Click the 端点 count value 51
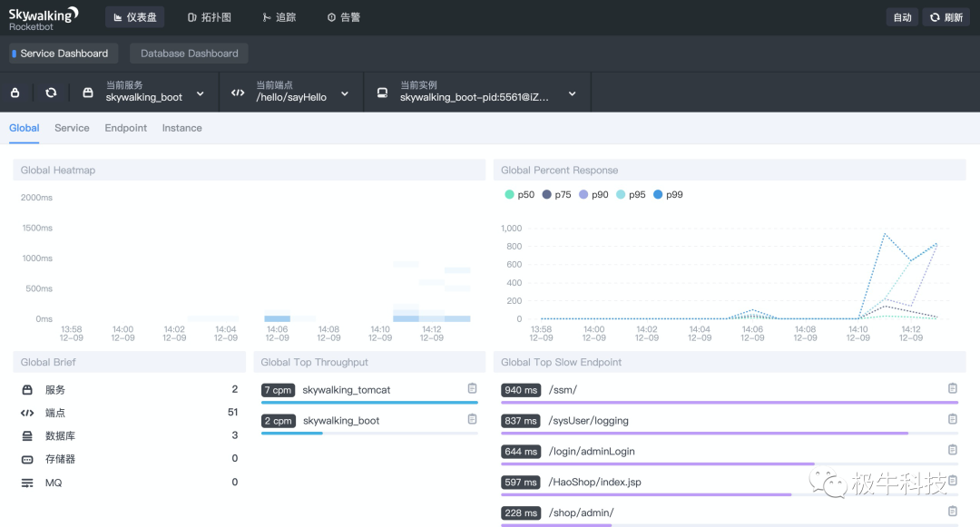 pyautogui.click(x=232, y=412)
